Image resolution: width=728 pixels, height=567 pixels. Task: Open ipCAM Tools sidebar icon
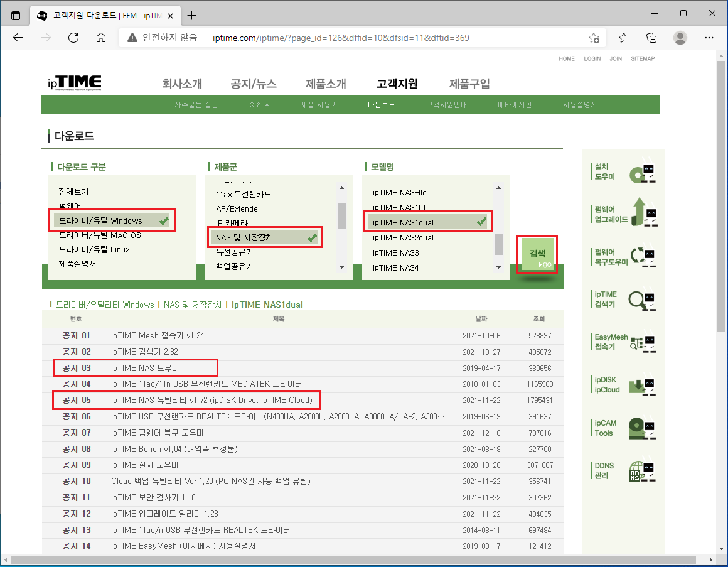pos(643,428)
